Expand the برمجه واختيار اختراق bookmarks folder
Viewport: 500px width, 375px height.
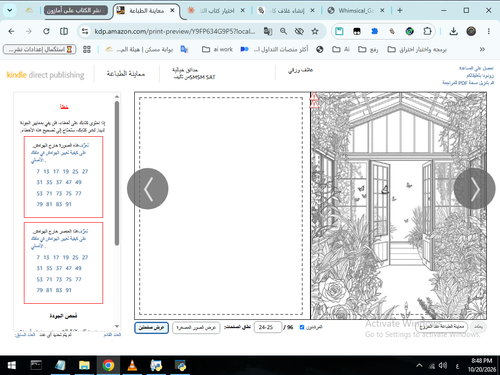tap(417, 49)
